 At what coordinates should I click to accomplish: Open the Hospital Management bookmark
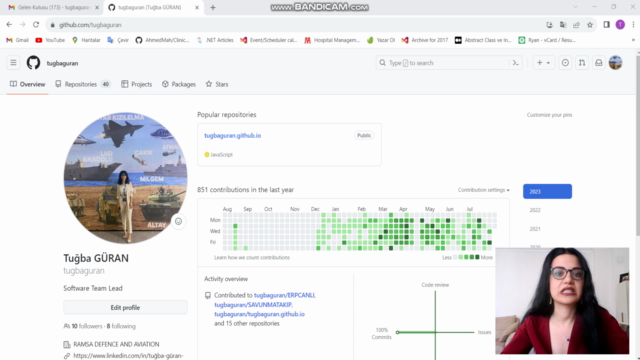pos(332,40)
